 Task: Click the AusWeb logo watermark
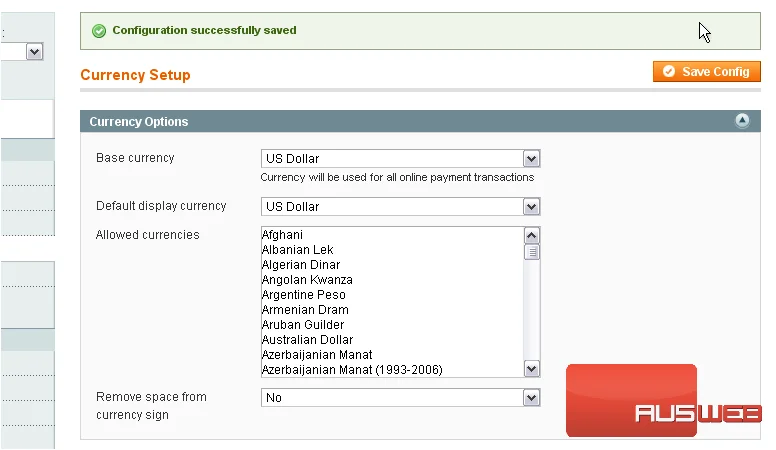663,400
